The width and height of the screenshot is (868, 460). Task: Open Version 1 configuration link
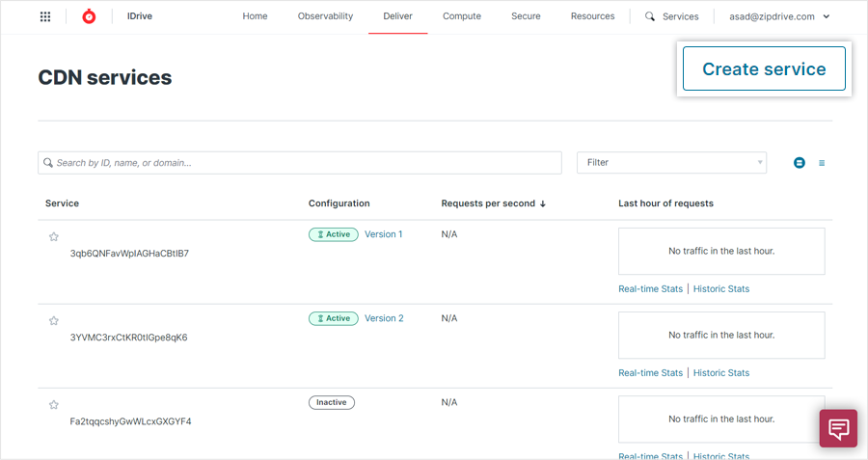pos(384,234)
